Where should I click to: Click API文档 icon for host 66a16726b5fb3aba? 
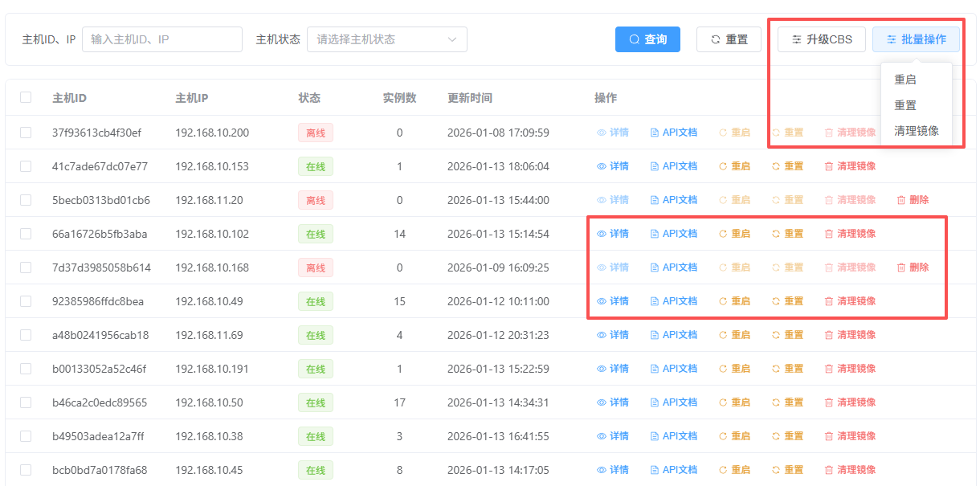point(654,234)
